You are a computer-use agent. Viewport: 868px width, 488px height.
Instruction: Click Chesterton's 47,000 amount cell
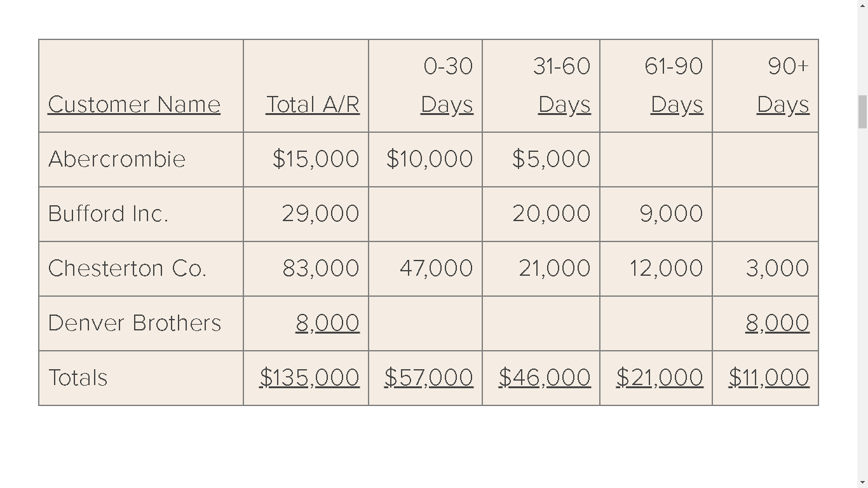click(x=437, y=268)
